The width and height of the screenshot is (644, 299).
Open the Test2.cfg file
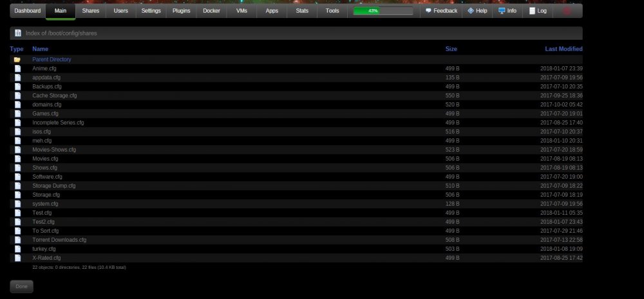tap(44, 222)
